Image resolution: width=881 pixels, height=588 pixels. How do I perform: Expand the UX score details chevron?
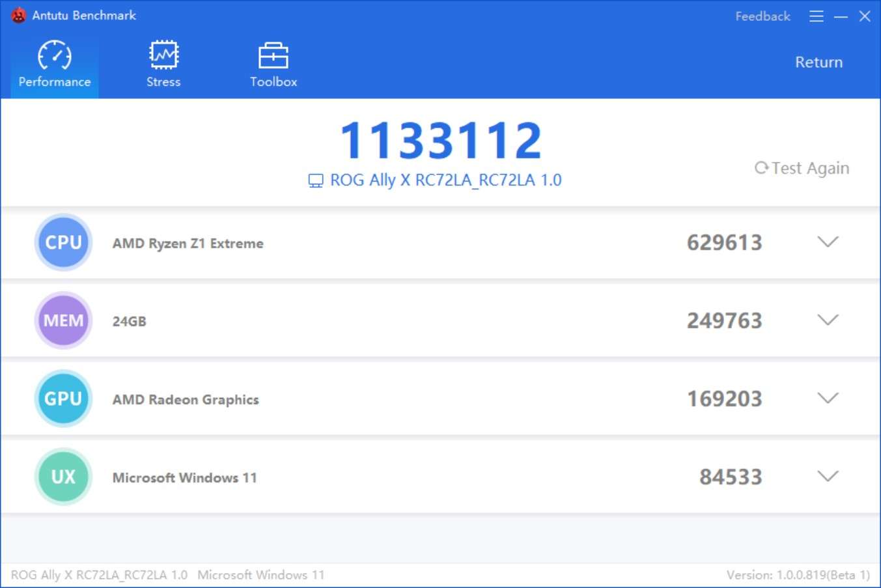pos(828,477)
